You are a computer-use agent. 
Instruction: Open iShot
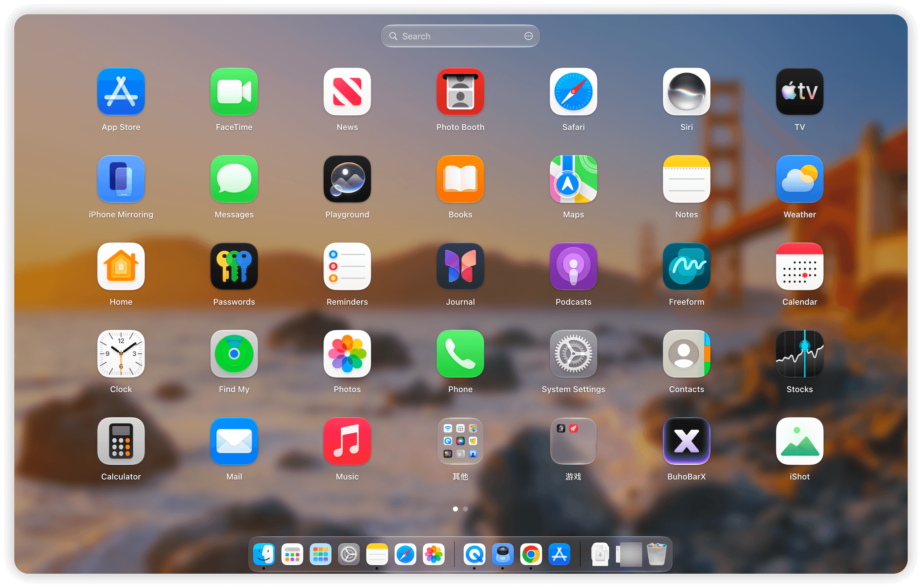(x=799, y=441)
